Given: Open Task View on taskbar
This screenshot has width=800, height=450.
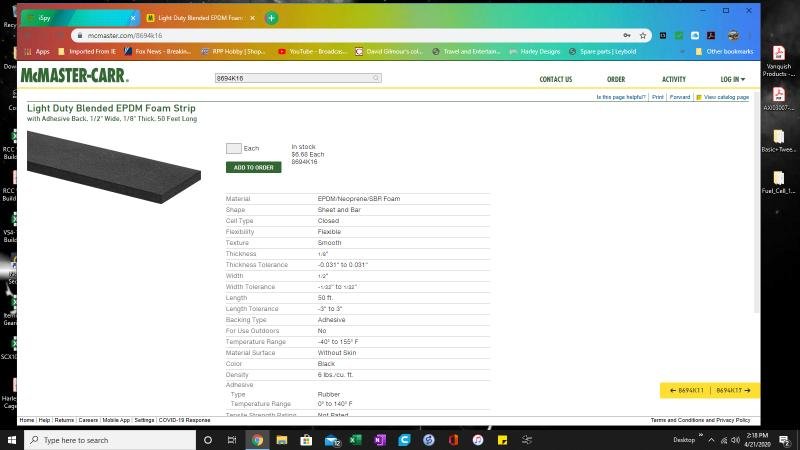Looking at the screenshot, I should coord(232,440).
